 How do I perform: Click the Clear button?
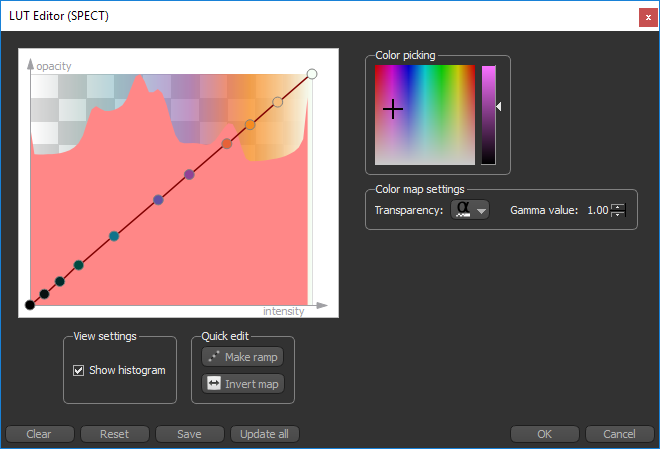tap(39, 434)
